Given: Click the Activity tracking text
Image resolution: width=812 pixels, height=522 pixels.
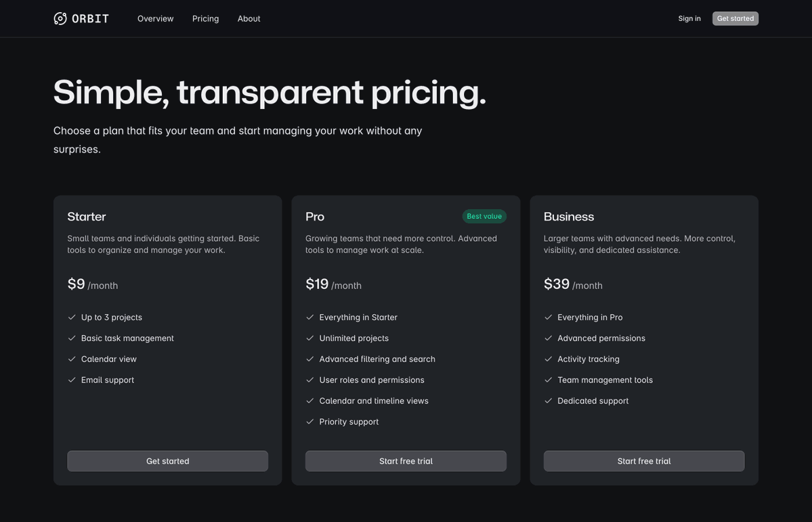Looking at the screenshot, I should [589, 359].
